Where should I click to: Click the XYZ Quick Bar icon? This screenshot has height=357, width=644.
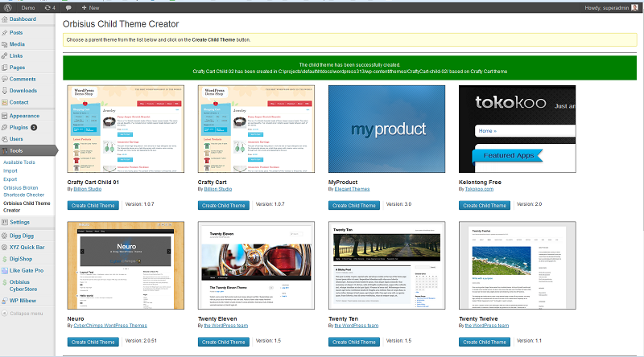[x=5, y=247]
